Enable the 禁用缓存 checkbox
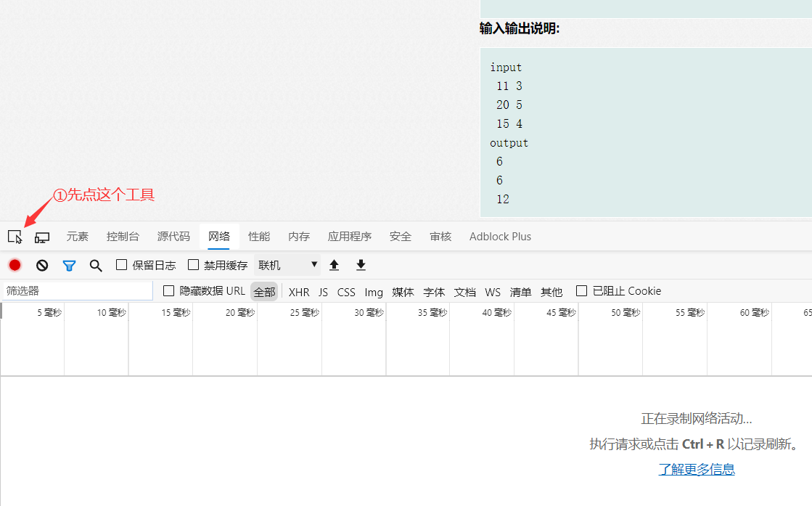Screen dimensions: 812x506 [x=192, y=264]
